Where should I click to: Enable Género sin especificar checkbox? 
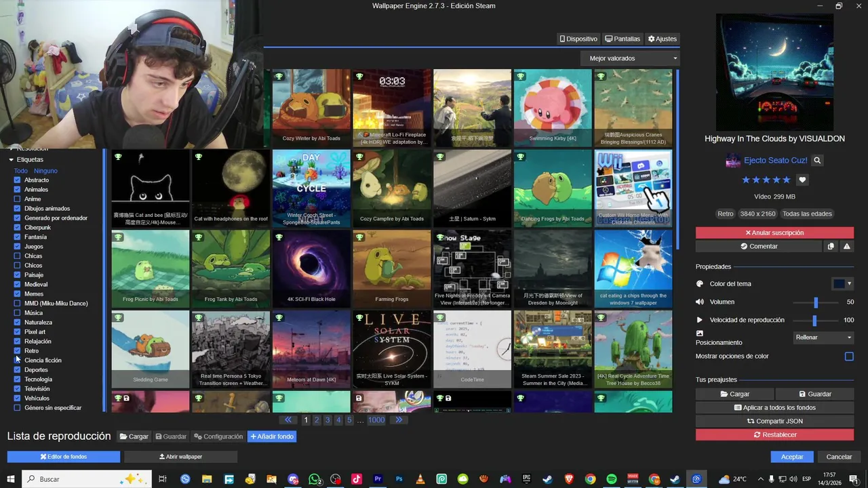18,408
